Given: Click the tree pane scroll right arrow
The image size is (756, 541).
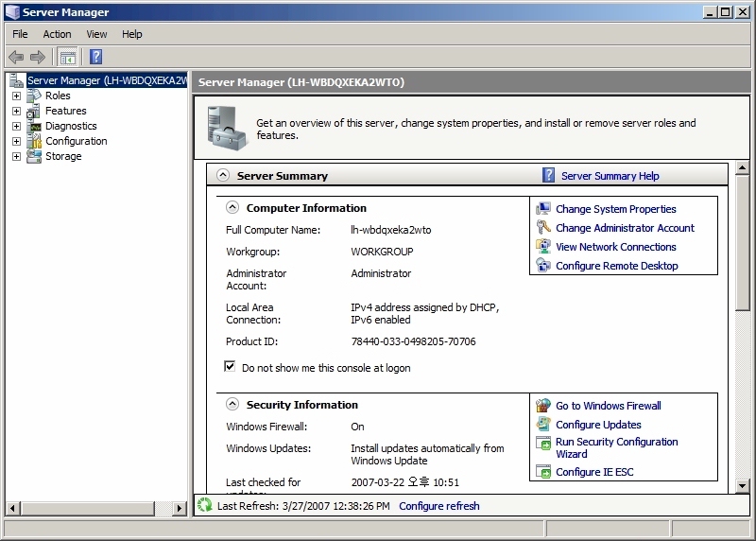Looking at the screenshot, I should (x=180, y=508).
